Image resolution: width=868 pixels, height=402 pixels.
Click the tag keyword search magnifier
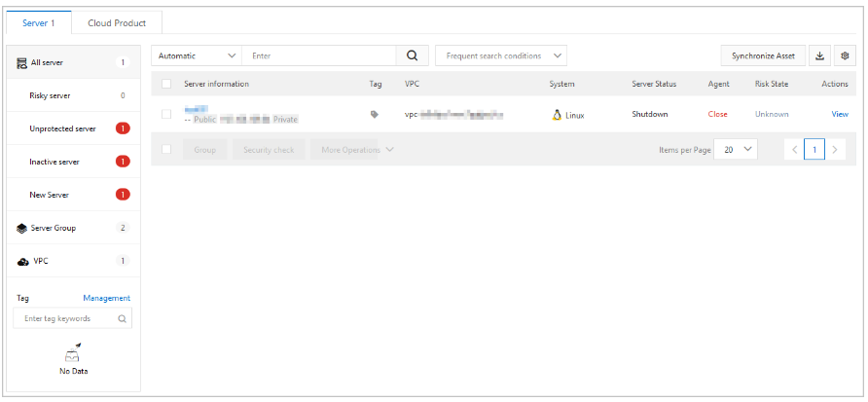pyautogui.click(x=122, y=319)
